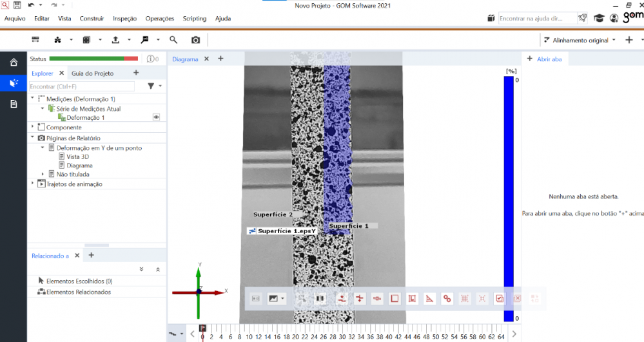
Task: Click the save project icon
Action: (x=17, y=5)
